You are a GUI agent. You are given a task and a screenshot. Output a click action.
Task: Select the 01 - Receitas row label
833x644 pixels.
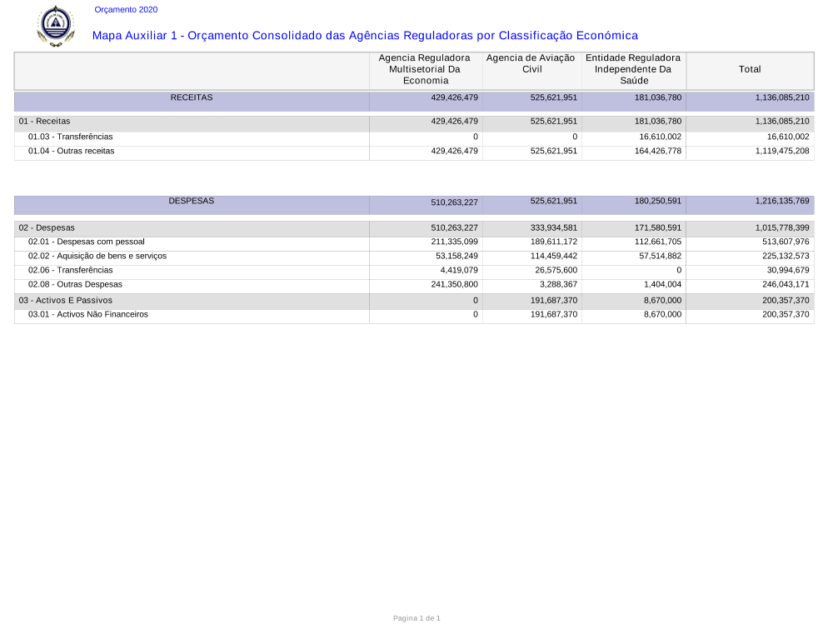pos(45,122)
